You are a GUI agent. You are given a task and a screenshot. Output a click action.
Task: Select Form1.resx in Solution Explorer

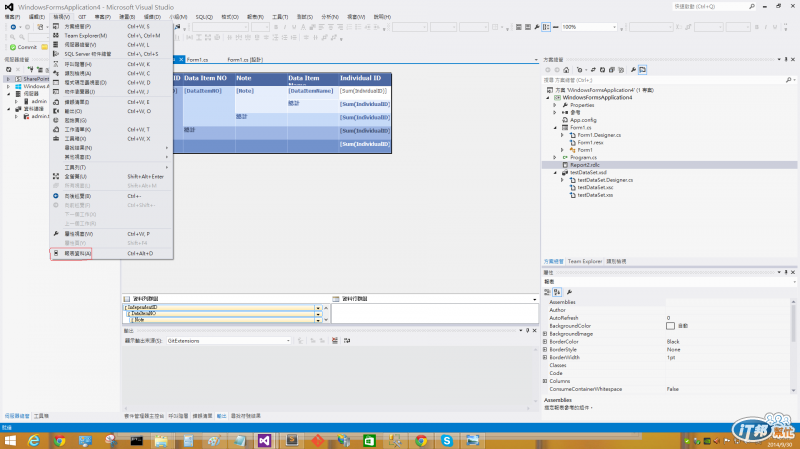[590, 142]
